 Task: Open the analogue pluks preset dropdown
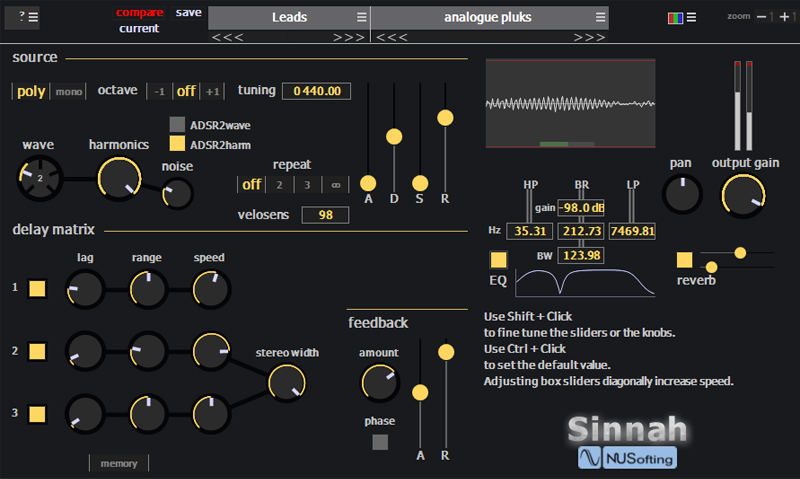pos(489,17)
